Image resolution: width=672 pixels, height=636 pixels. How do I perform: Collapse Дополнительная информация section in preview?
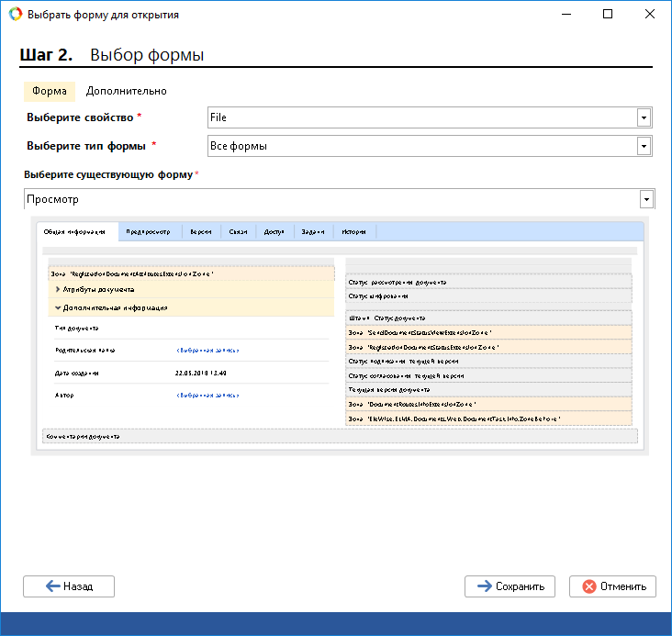click(58, 308)
